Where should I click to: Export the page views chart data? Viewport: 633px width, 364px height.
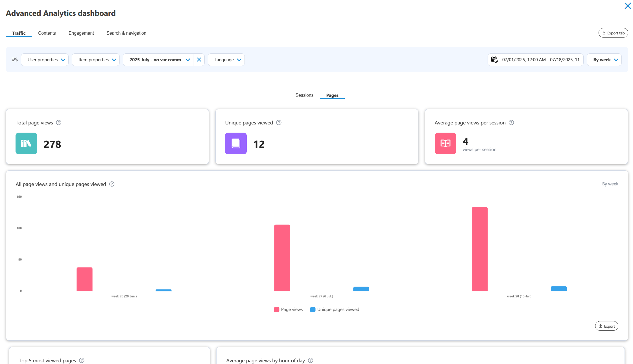point(606,326)
